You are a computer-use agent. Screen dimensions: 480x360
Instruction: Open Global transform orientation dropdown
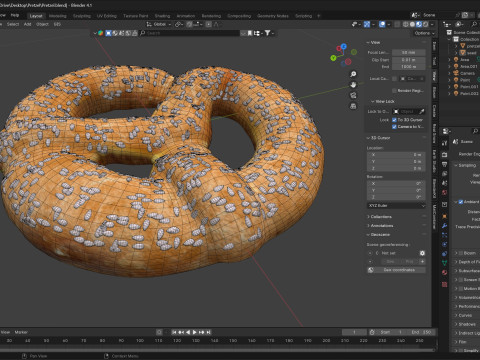[159, 24]
